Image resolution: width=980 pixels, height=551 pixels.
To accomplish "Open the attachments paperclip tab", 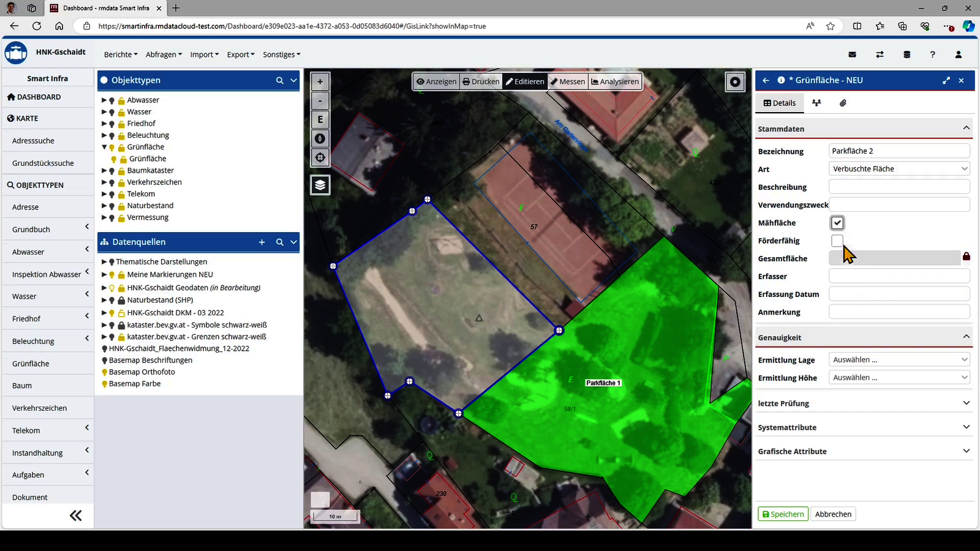I will pyautogui.click(x=843, y=103).
